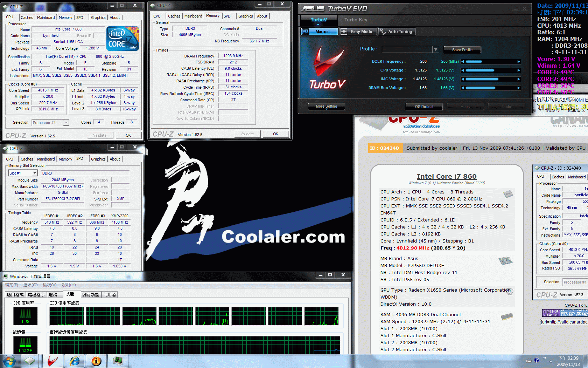Click OK in CPU-Z Memory window
This screenshot has width=588, height=368.
point(275,134)
